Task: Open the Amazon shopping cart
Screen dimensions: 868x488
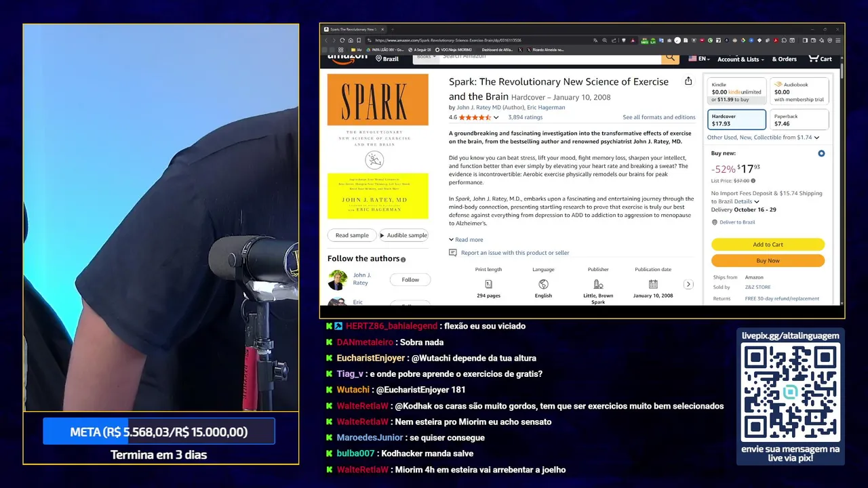Action: point(821,59)
